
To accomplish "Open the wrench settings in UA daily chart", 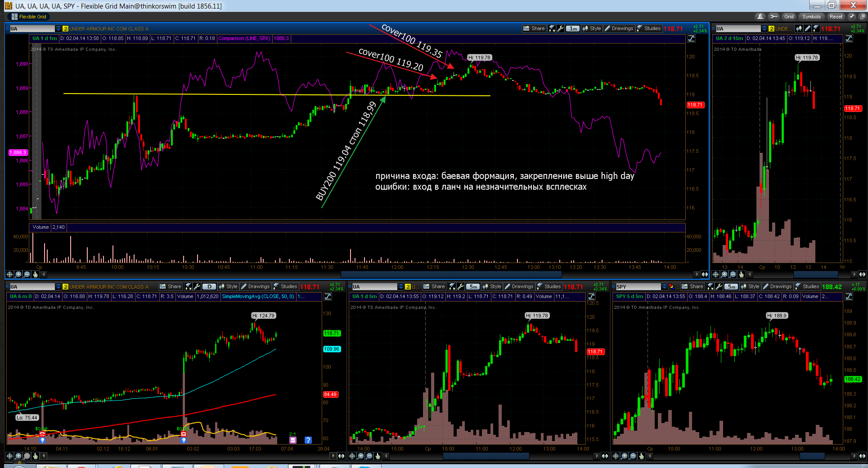I will point(197,286).
